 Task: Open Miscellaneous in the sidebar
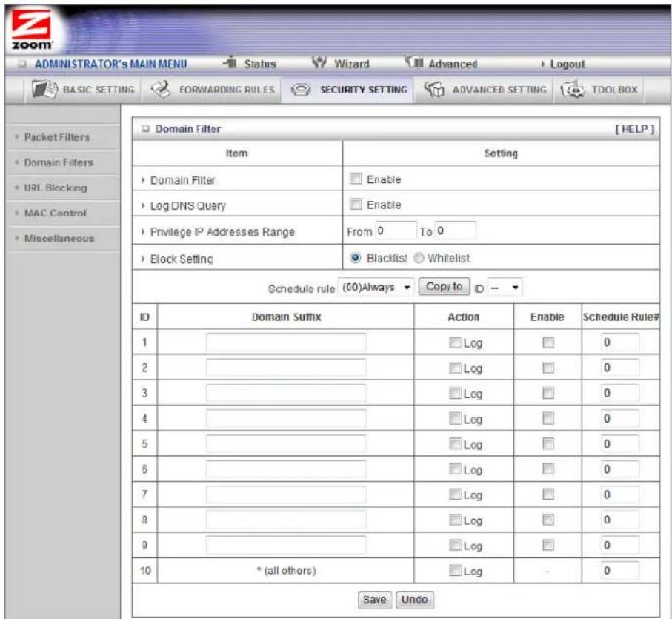[59, 239]
